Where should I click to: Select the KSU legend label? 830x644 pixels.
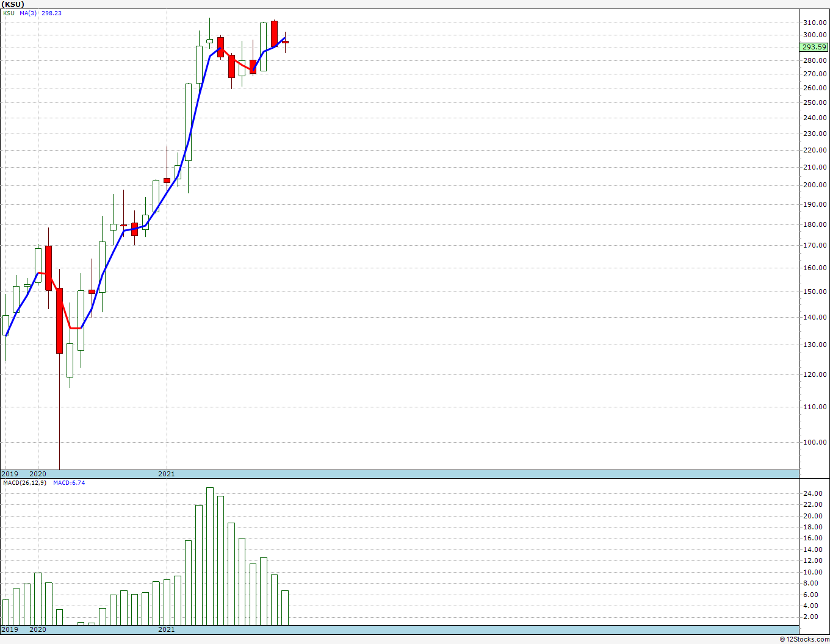tap(9, 13)
